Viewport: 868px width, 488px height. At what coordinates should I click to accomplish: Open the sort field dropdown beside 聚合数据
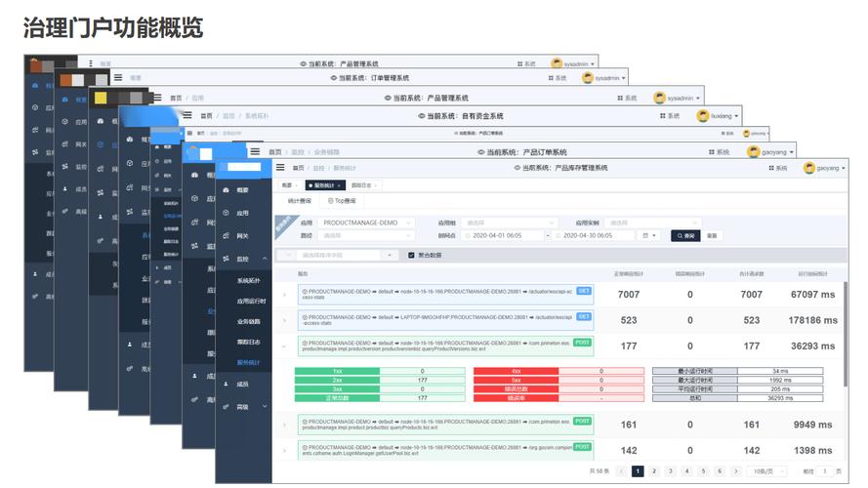pyautogui.click(x=347, y=255)
